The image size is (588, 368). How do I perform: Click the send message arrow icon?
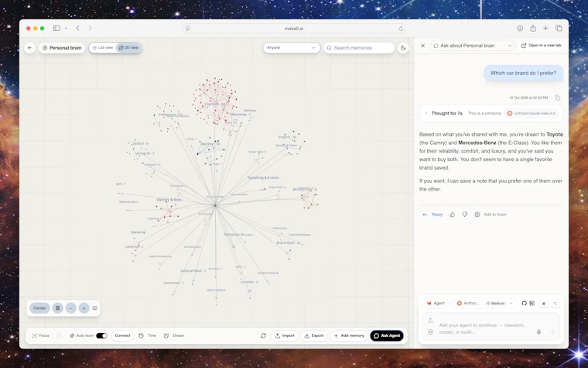point(552,332)
